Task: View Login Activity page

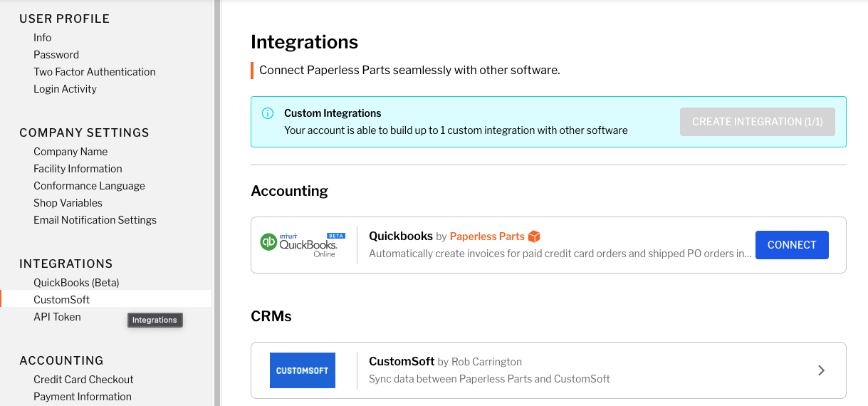Action: (65, 89)
